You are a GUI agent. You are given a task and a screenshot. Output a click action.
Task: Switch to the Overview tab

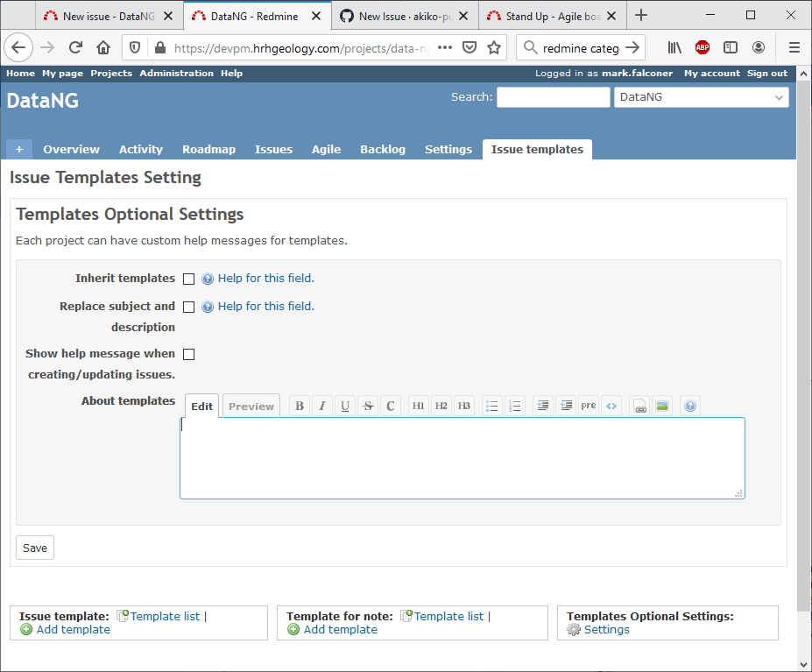72,149
